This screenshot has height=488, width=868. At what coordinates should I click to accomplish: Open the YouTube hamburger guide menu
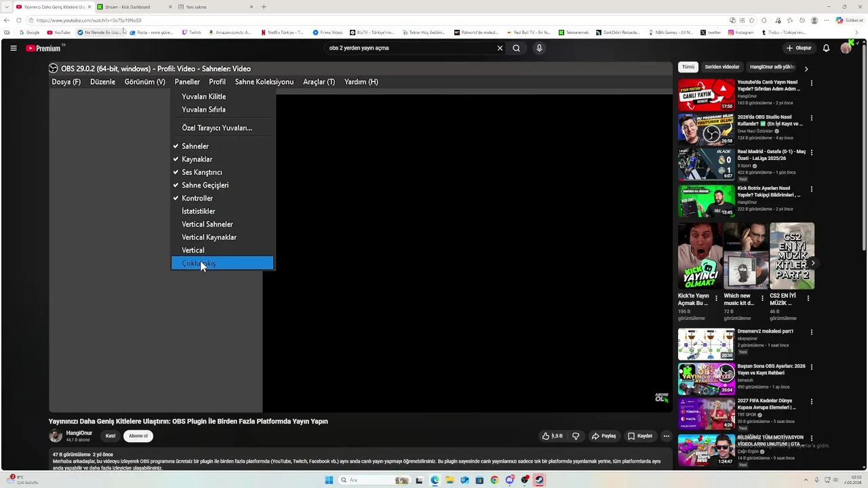(x=13, y=48)
